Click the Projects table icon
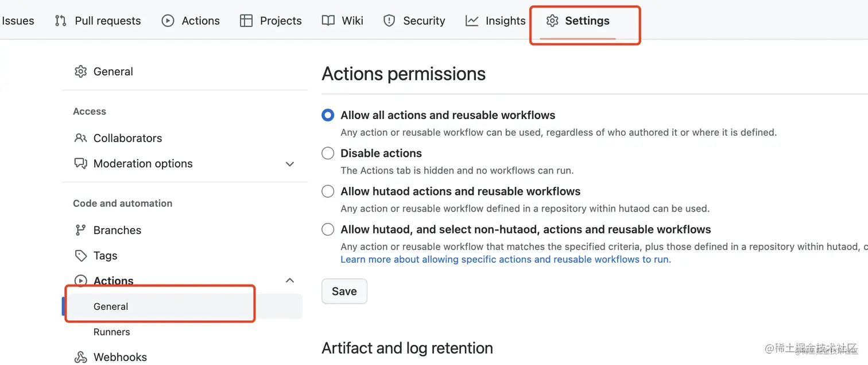 246,21
